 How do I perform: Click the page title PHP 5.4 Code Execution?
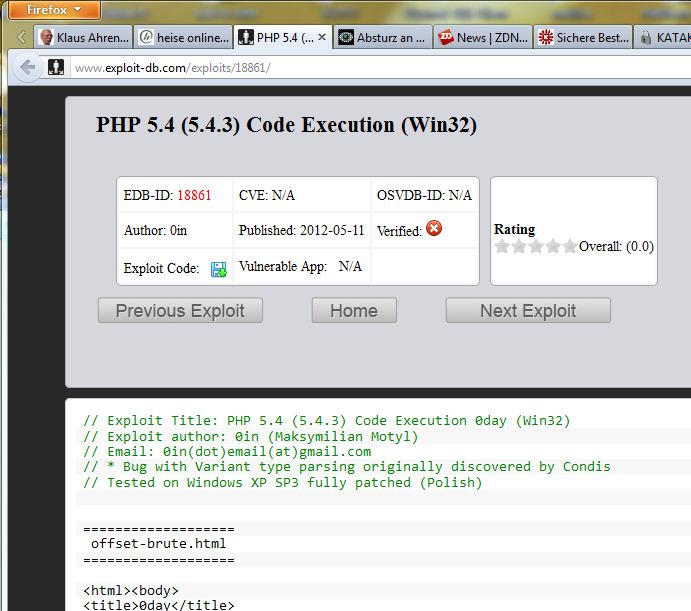[x=286, y=125]
